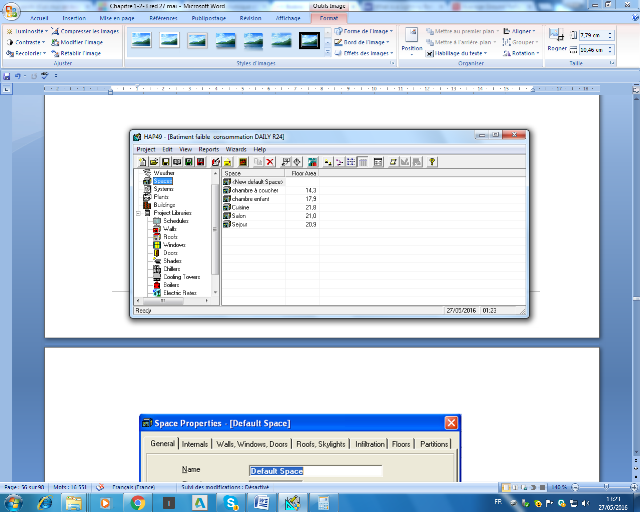Screen dimensions: 640x512
Task: Open calculator app in taskbar
Action: pyautogui.click(x=324, y=503)
